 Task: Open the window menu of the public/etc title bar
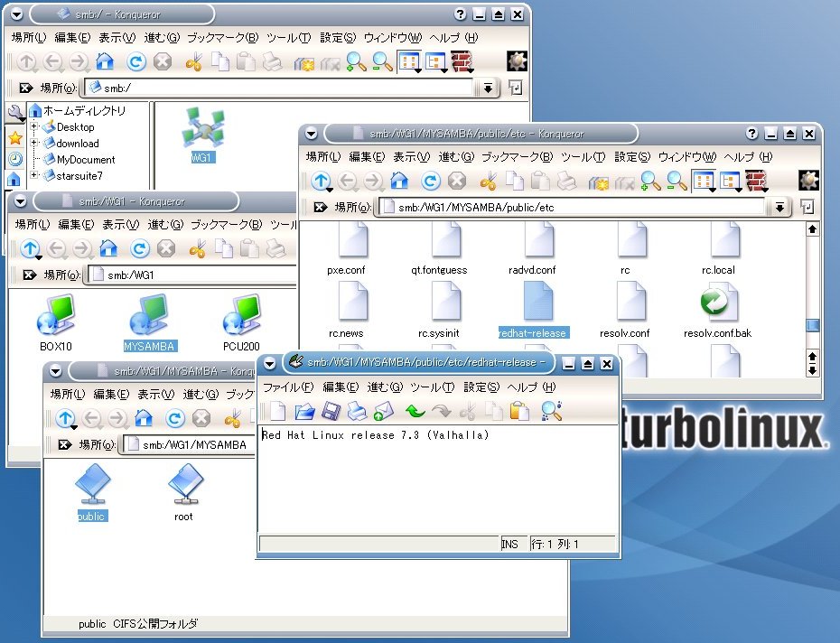coord(312,134)
